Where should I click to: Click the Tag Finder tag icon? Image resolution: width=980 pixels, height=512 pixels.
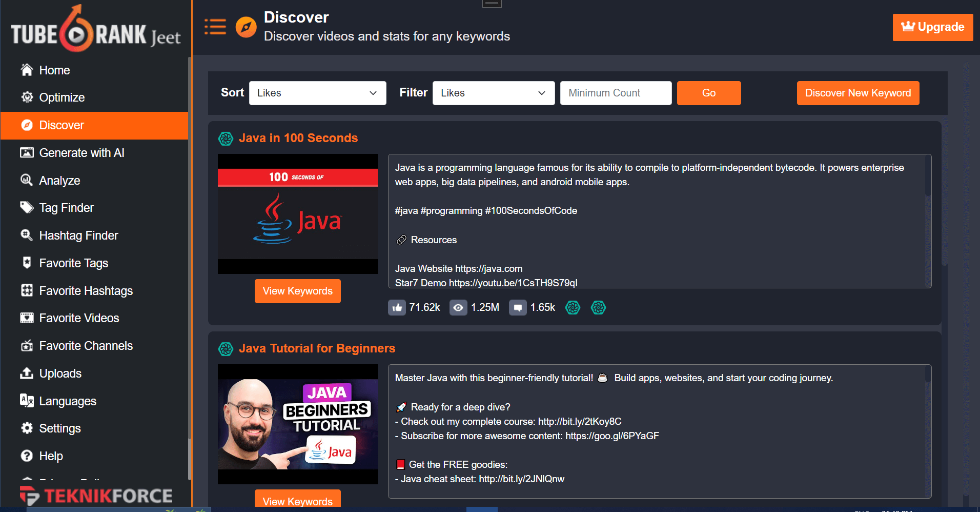tap(27, 207)
